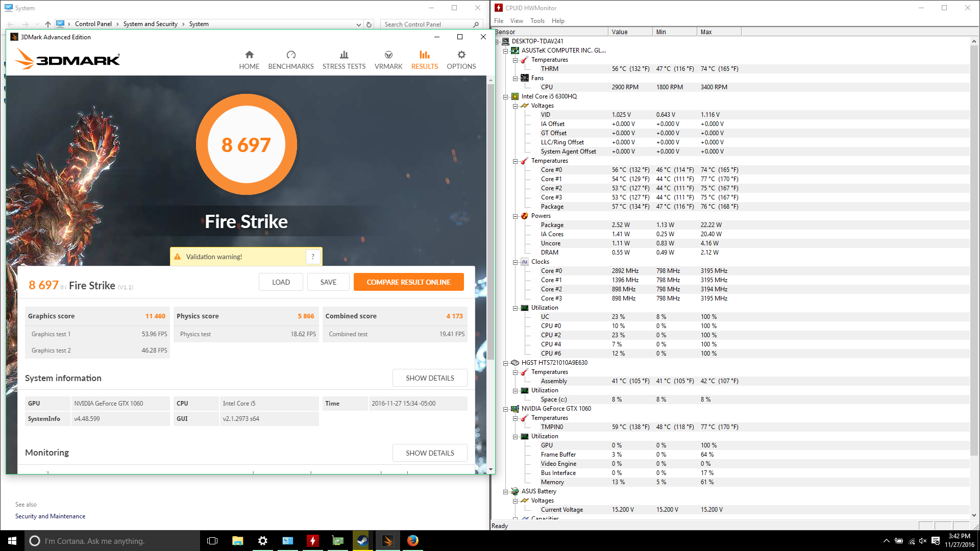Collapse the Clocks tree section
980x551 pixels.
pyautogui.click(x=516, y=262)
